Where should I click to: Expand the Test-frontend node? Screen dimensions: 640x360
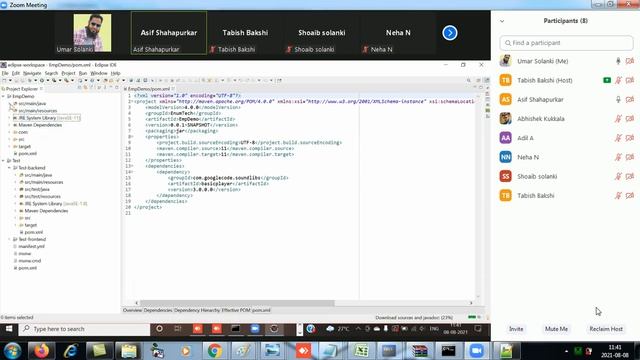(9, 239)
